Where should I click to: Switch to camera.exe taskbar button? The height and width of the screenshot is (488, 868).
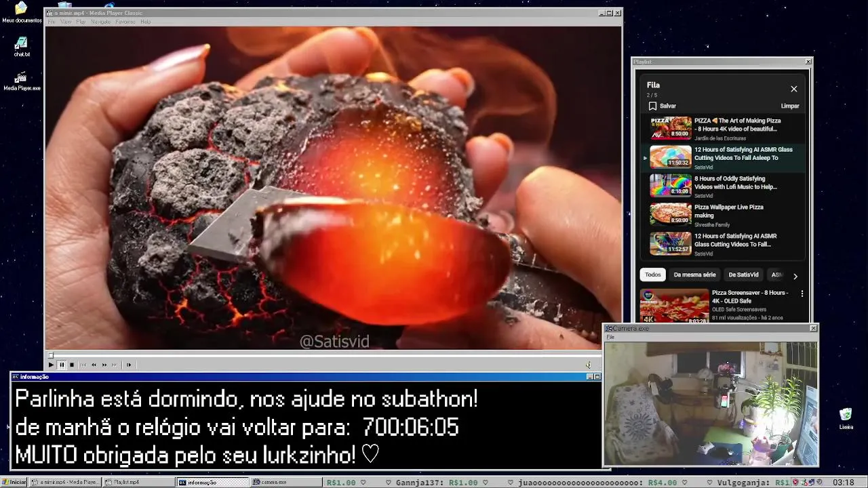click(x=286, y=482)
